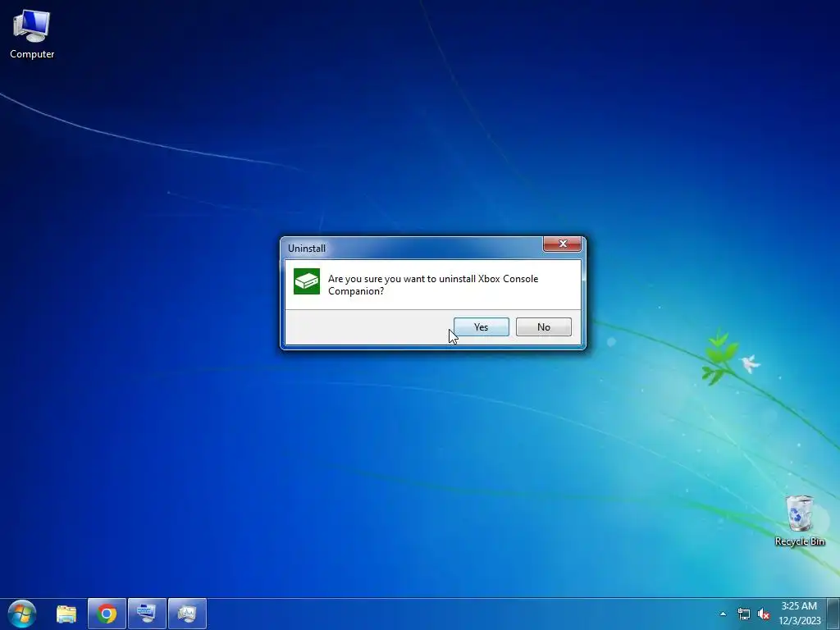This screenshot has width=840, height=630.
Task: Open the Windows Start menu
Action: (x=22, y=614)
